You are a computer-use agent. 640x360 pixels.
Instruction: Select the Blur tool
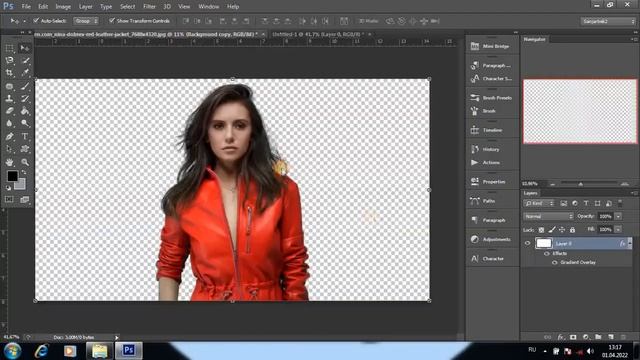pos(9,123)
